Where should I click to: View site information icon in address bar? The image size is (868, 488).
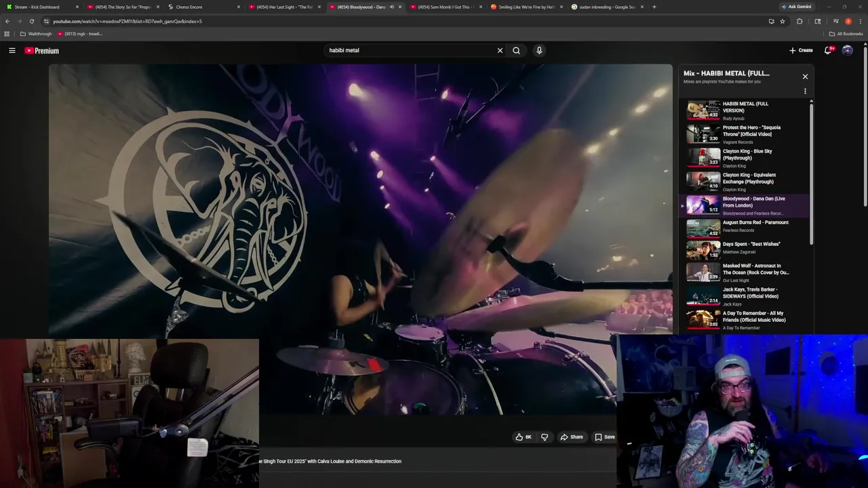46,21
